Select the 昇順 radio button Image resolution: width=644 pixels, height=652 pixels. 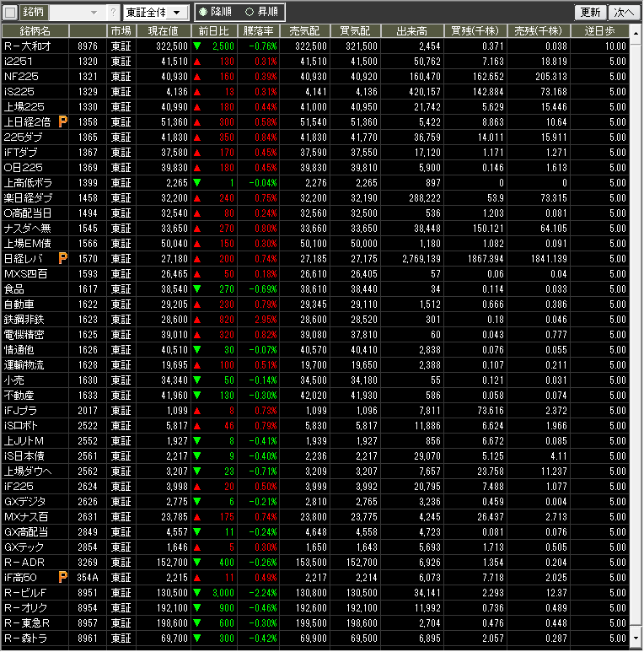[250, 12]
